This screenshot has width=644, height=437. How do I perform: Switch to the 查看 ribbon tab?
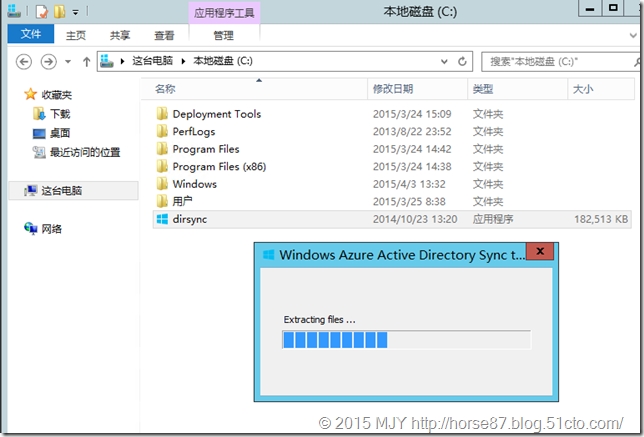(x=164, y=35)
